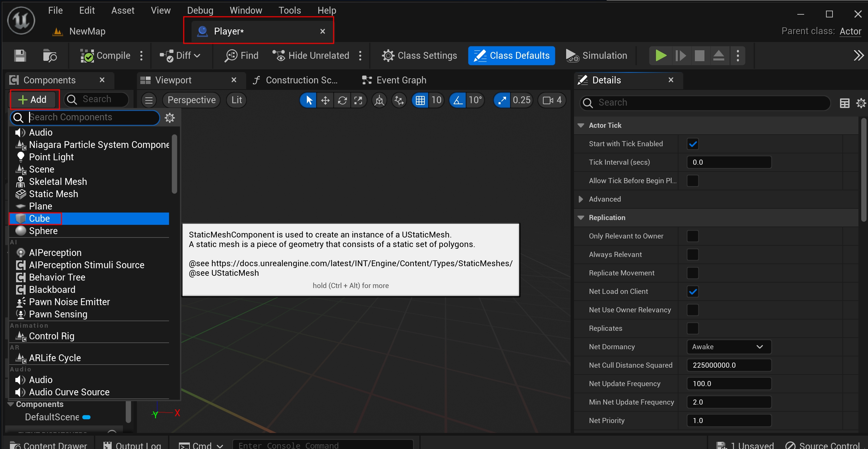Uncheck Start with Tick Enabled

coord(693,144)
